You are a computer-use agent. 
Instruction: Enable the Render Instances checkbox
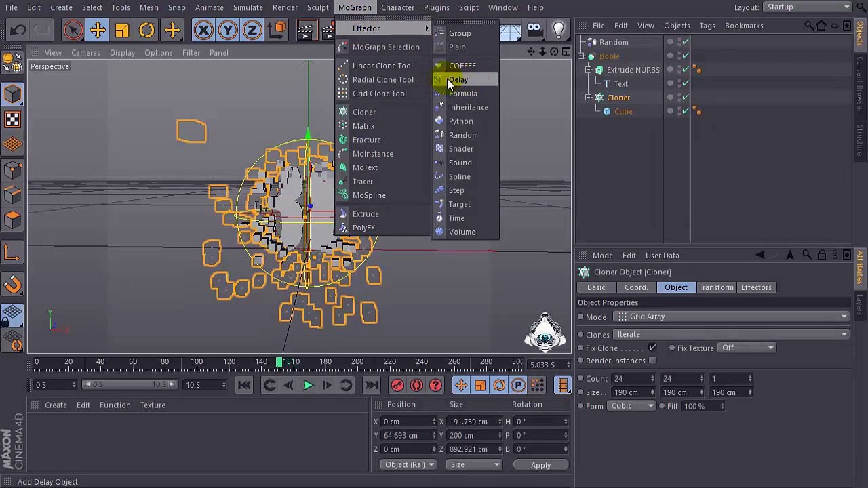pyautogui.click(x=652, y=361)
